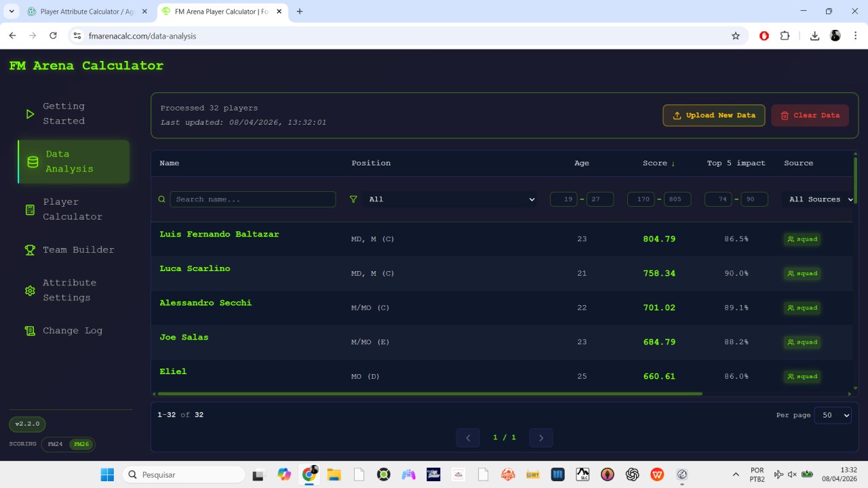Image resolution: width=868 pixels, height=488 pixels.
Task: Open the Data Analysis section
Action: (73, 161)
